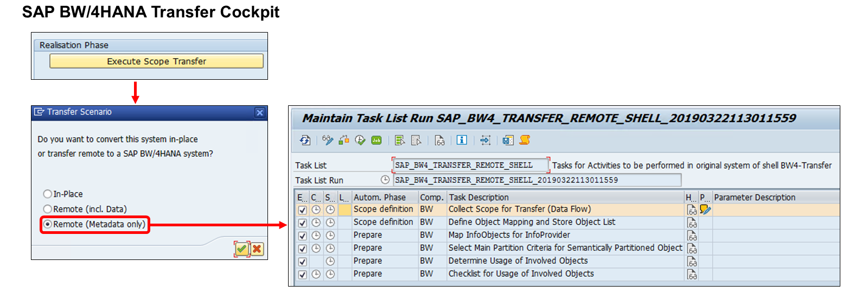
Task: Uncheck execute box for Map InfoObjects row
Action: coord(303,236)
